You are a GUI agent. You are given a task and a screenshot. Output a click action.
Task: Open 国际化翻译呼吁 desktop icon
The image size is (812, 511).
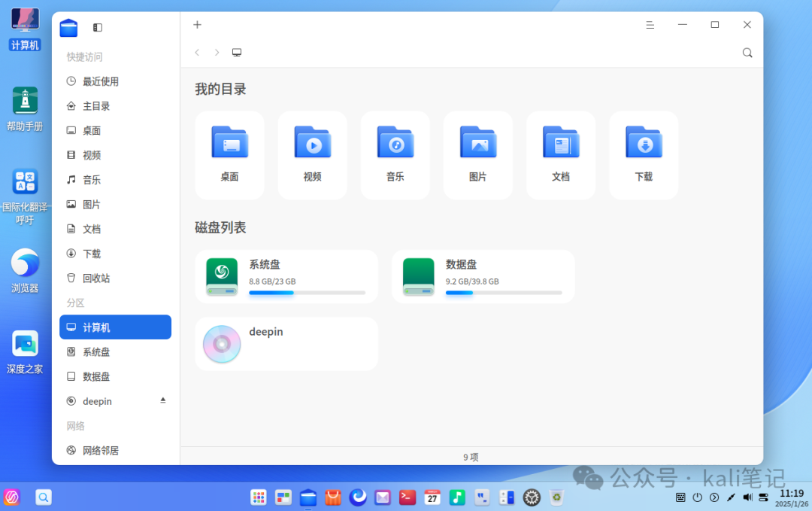pyautogui.click(x=24, y=197)
